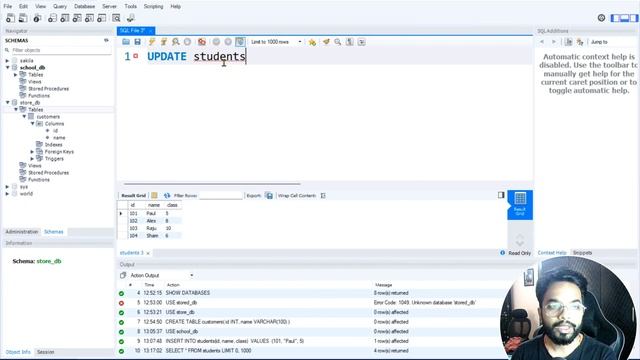Select the name column in customers tree
The width and height of the screenshot is (640, 360).
click(59, 138)
